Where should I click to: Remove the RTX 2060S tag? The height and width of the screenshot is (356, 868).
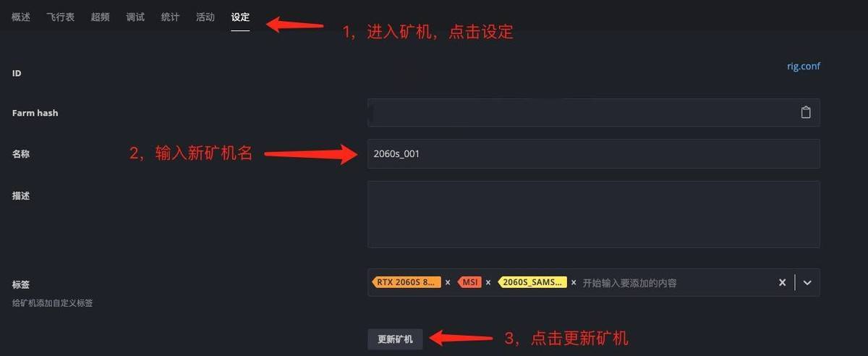tap(448, 283)
